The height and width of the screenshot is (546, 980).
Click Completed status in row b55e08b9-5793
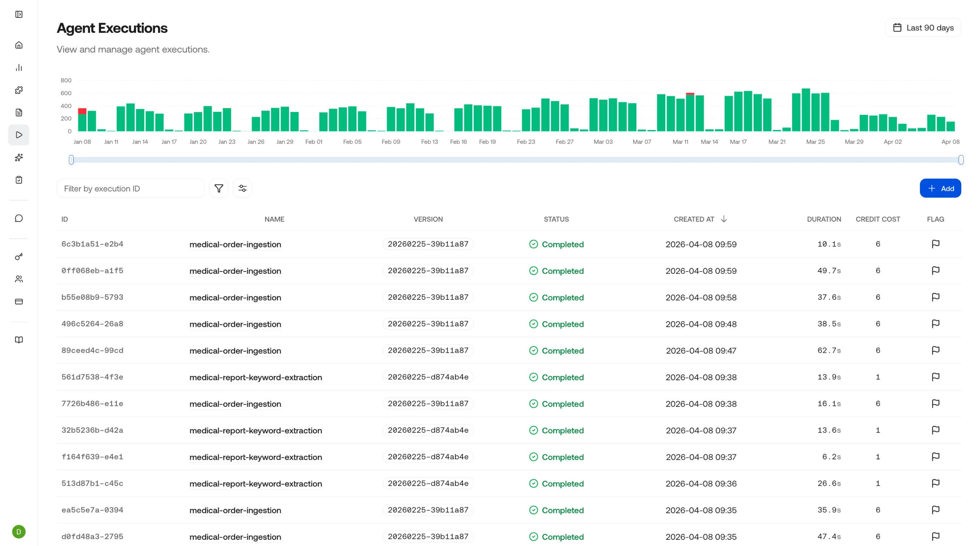pos(556,298)
